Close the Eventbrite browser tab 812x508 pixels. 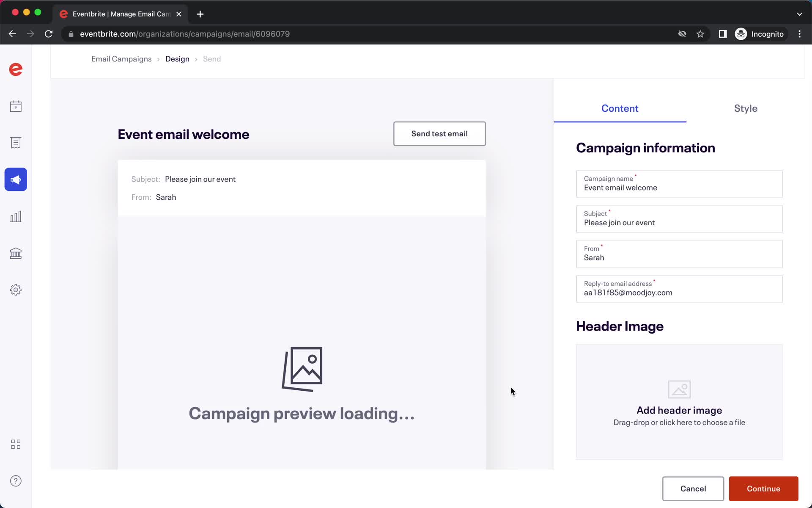click(x=179, y=14)
